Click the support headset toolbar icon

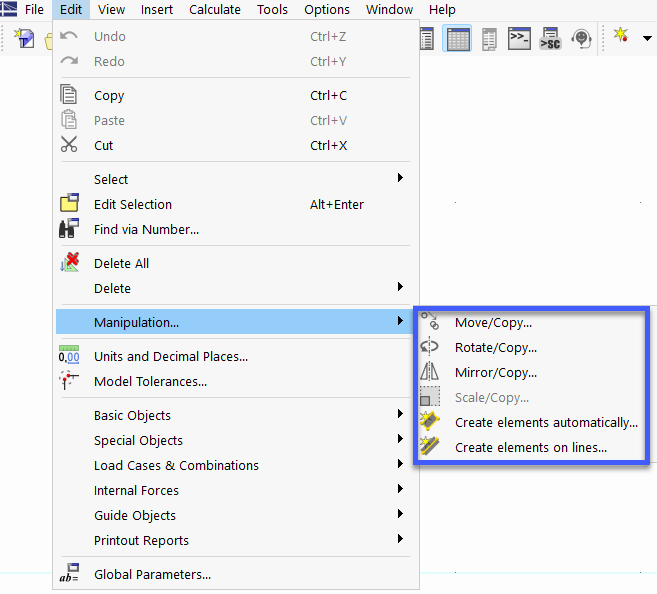point(581,39)
